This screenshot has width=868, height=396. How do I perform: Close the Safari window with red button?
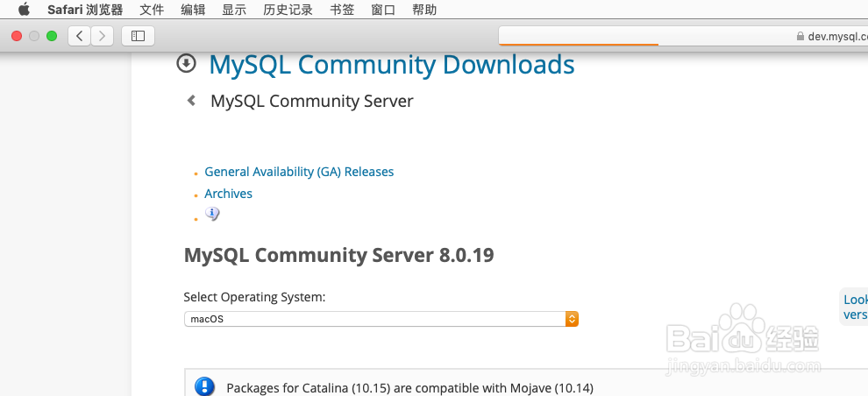click(17, 36)
